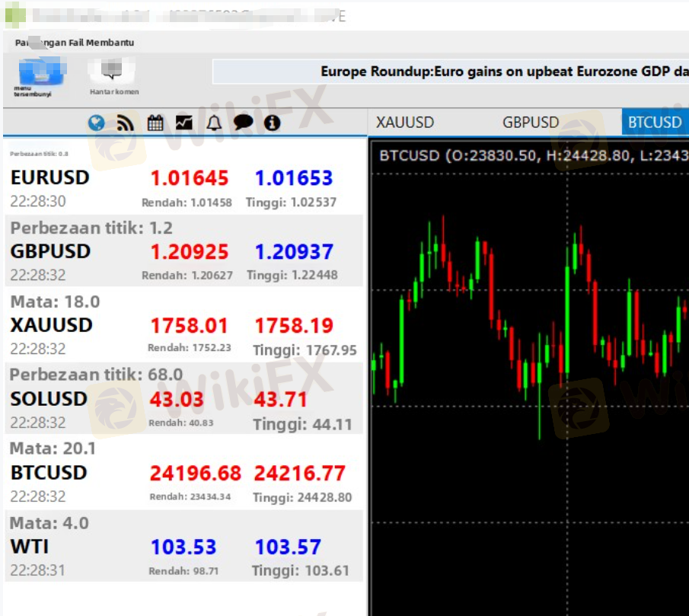This screenshot has width=689, height=616.
Task: Click the Perbezaan titik: 1.2 spread label
Action: [91, 228]
